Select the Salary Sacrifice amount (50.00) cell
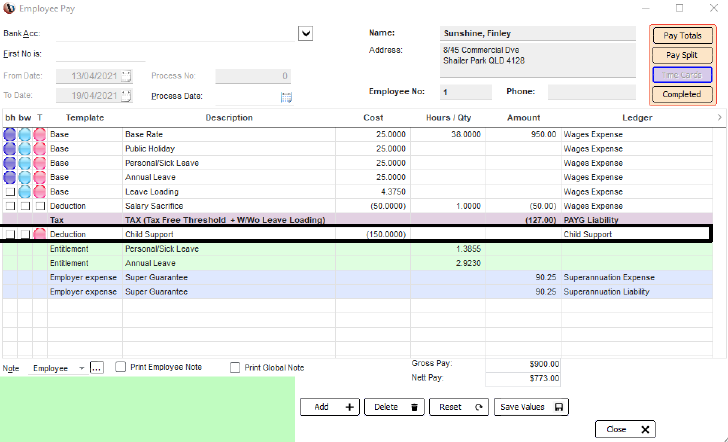Image resolution: width=728 pixels, height=442 pixels. pos(523,206)
